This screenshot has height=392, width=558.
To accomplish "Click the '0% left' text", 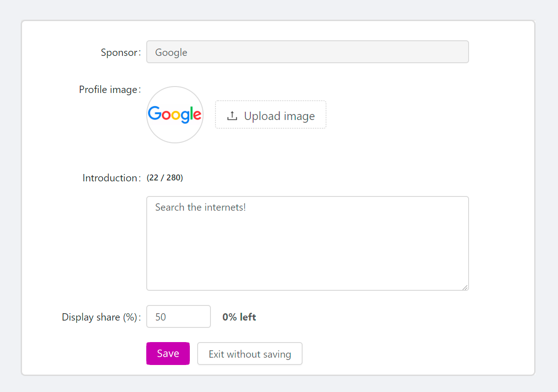I will click(239, 317).
